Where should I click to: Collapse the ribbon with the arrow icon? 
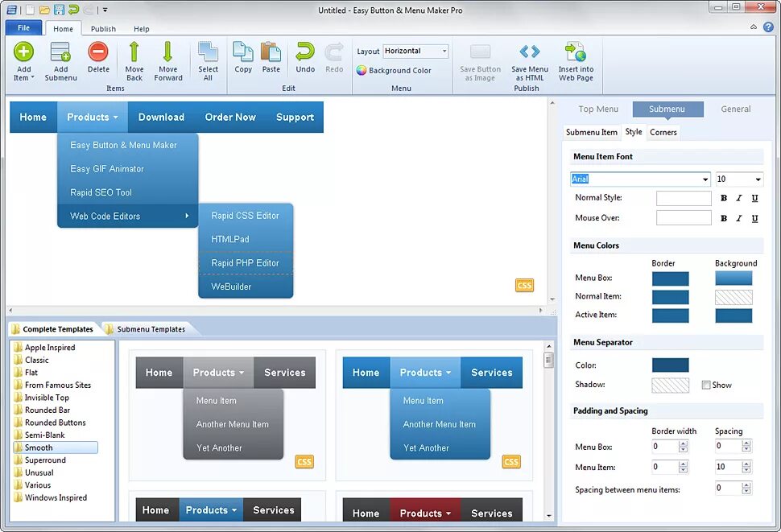pyautogui.click(x=754, y=27)
